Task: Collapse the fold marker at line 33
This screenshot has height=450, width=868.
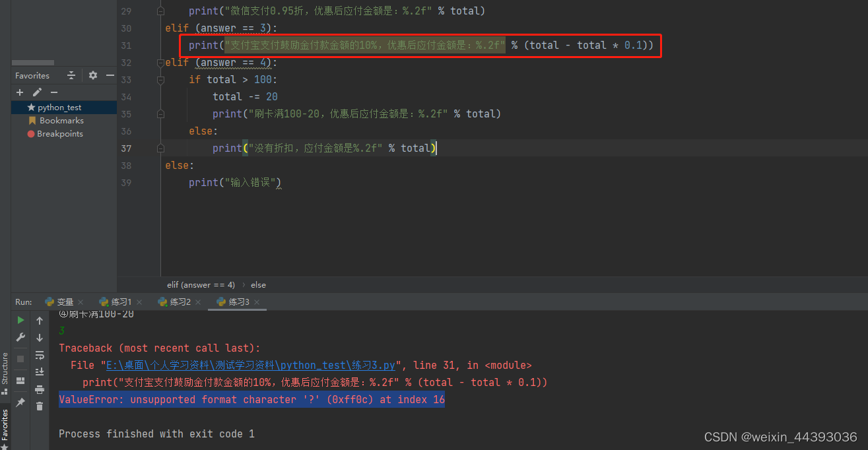Action: [x=160, y=80]
